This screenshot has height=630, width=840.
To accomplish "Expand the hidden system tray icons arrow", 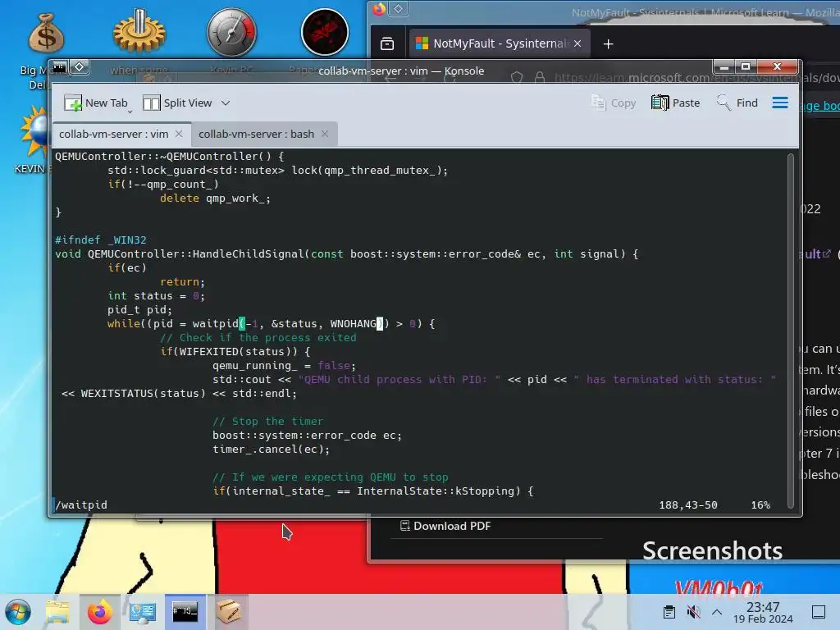I will pos(717,612).
